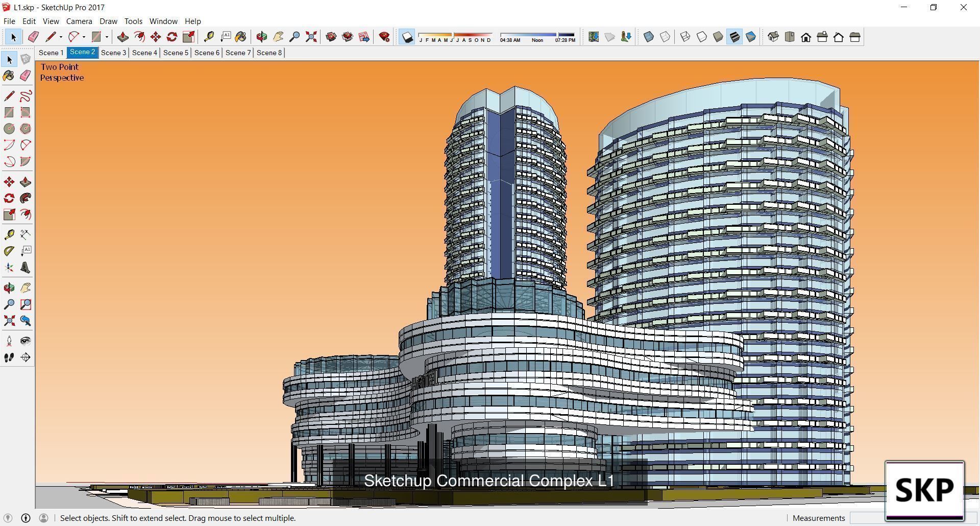Select the Axes tool
The width and height of the screenshot is (980, 526).
coord(9,268)
